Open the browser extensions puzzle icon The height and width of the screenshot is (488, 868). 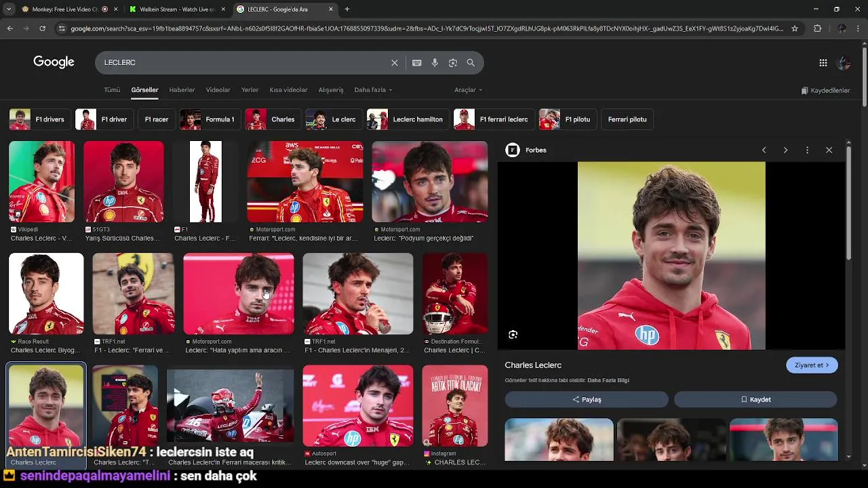click(x=817, y=28)
